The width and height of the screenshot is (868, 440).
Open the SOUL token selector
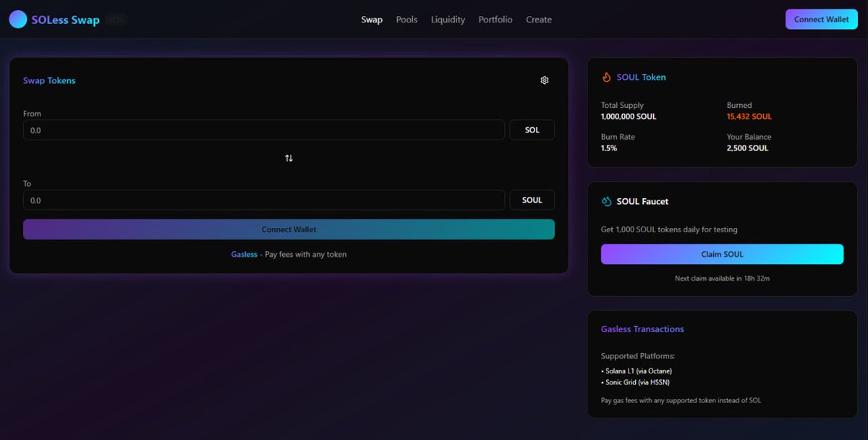532,200
